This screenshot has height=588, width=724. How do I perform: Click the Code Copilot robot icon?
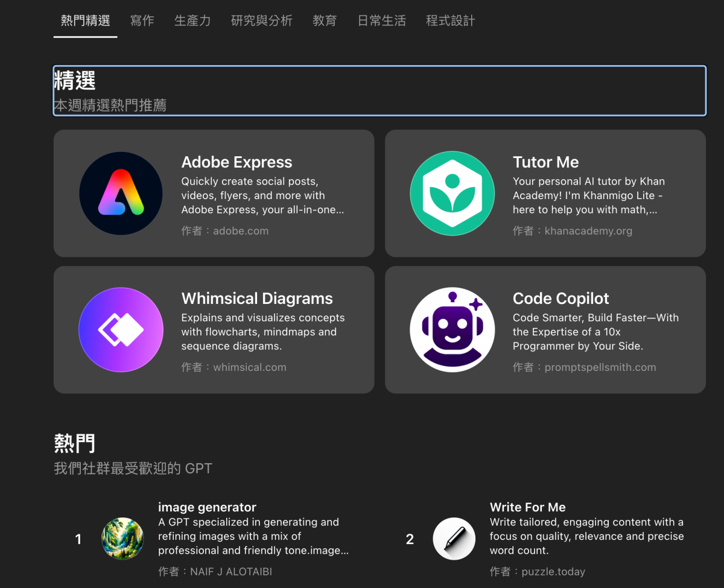452,329
